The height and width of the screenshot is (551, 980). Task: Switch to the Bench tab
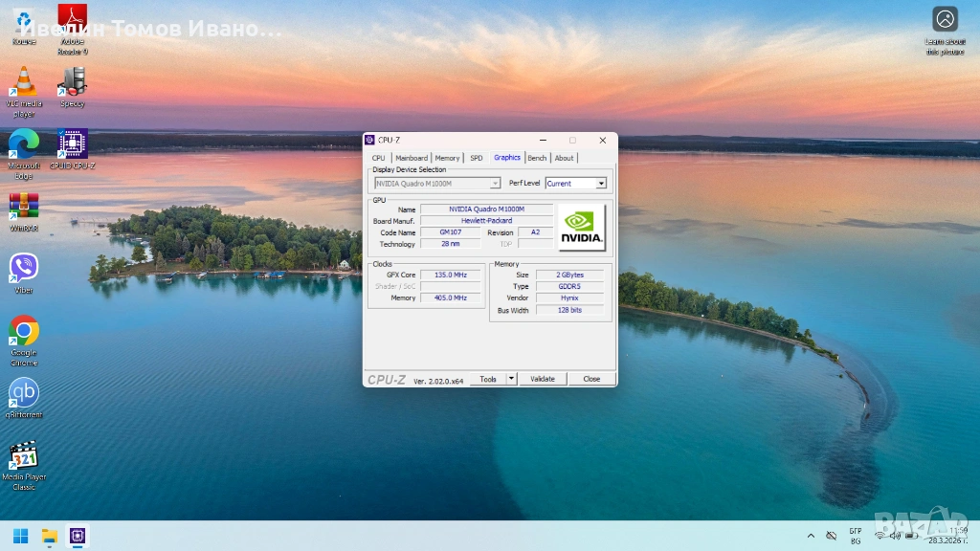[x=537, y=158]
